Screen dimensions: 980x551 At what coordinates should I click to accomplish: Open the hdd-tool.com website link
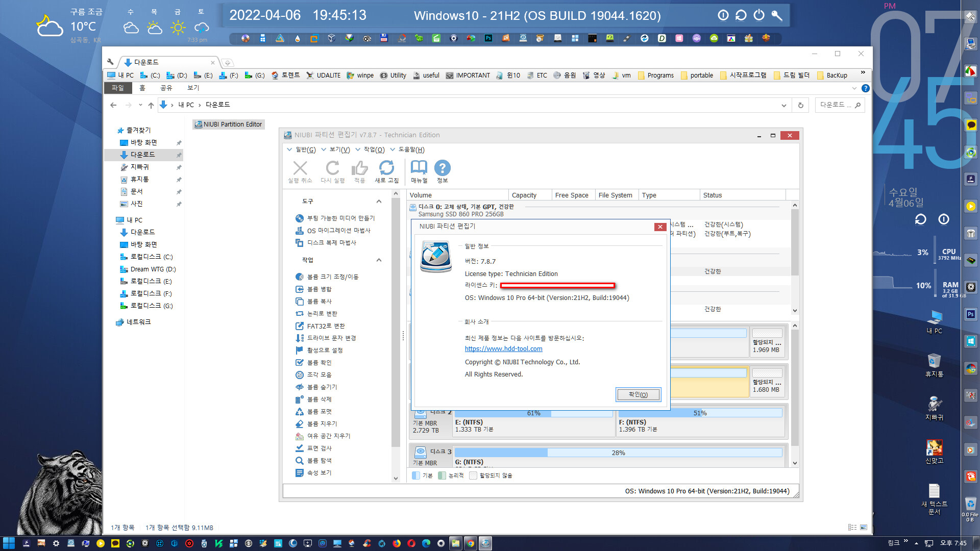[x=503, y=349]
